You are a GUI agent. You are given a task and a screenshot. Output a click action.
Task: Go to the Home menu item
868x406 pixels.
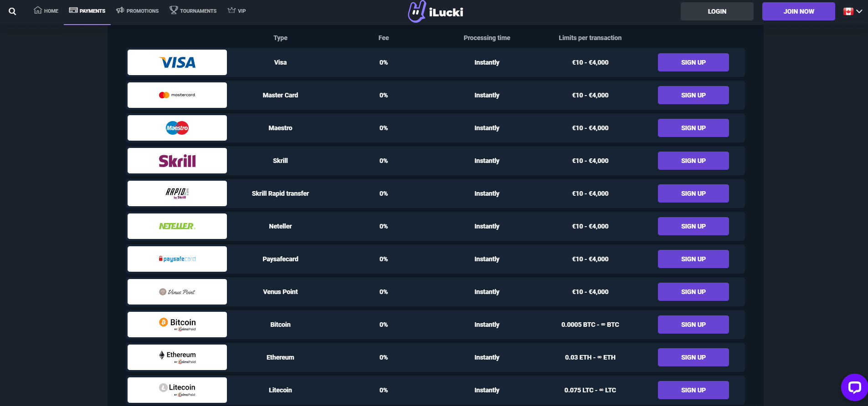click(46, 10)
